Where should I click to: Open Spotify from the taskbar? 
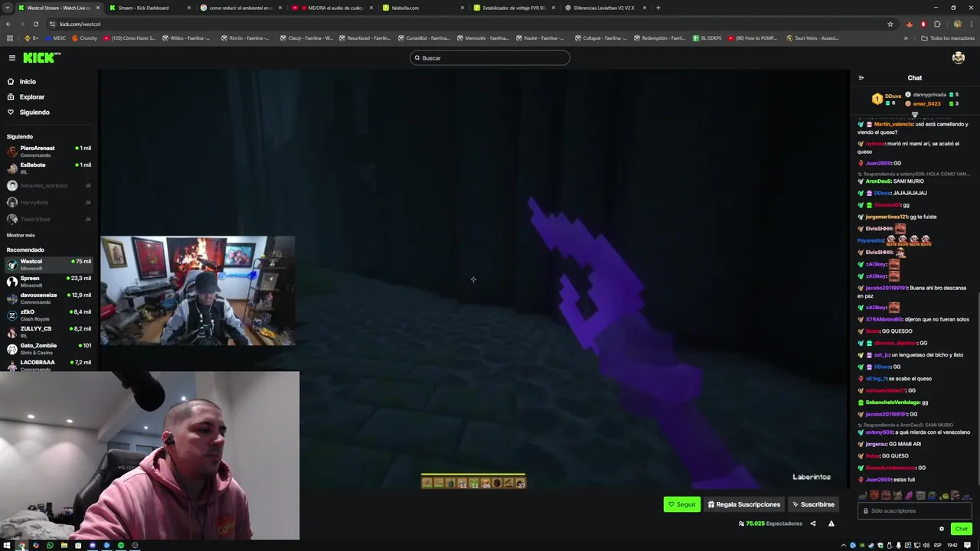coord(121,546)
